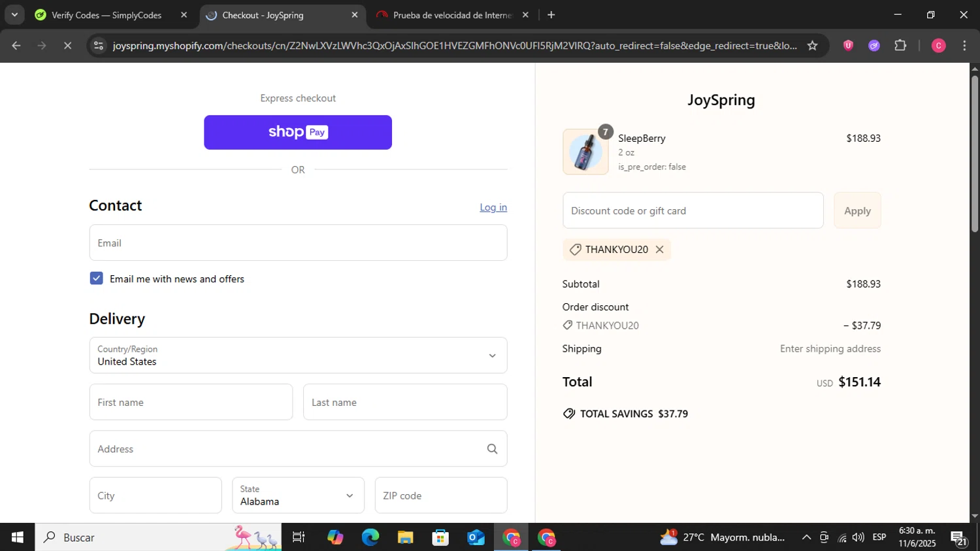Open weather widget showing 27°C
The image size is (980, 551).
[x=723, y=537]
